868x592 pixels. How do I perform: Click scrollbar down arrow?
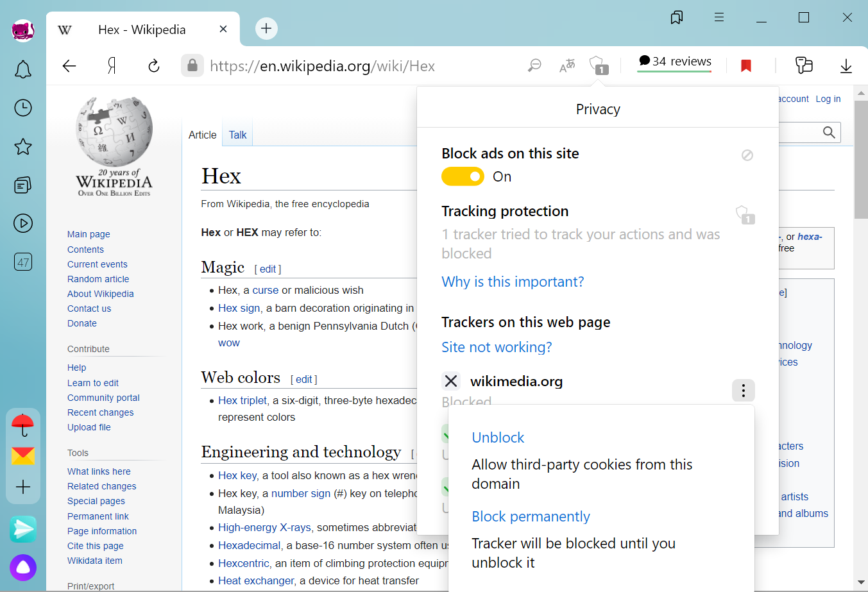[x=861, y=582]
